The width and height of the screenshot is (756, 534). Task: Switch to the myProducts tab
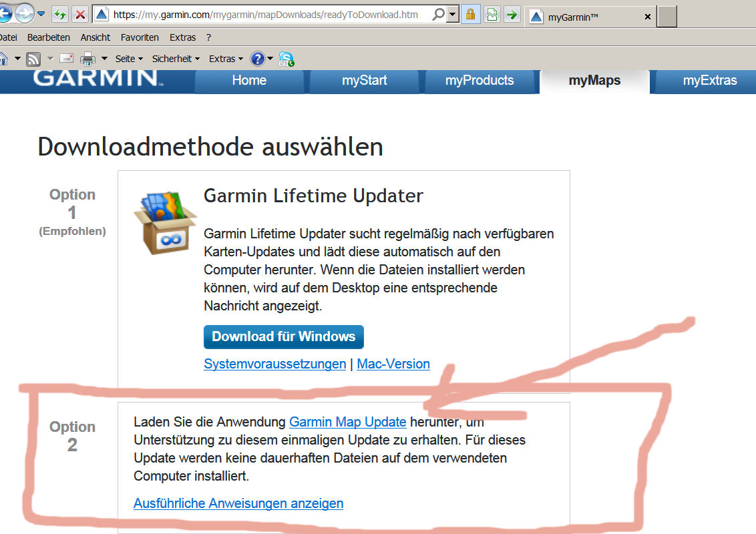click(x=480, y=81)
